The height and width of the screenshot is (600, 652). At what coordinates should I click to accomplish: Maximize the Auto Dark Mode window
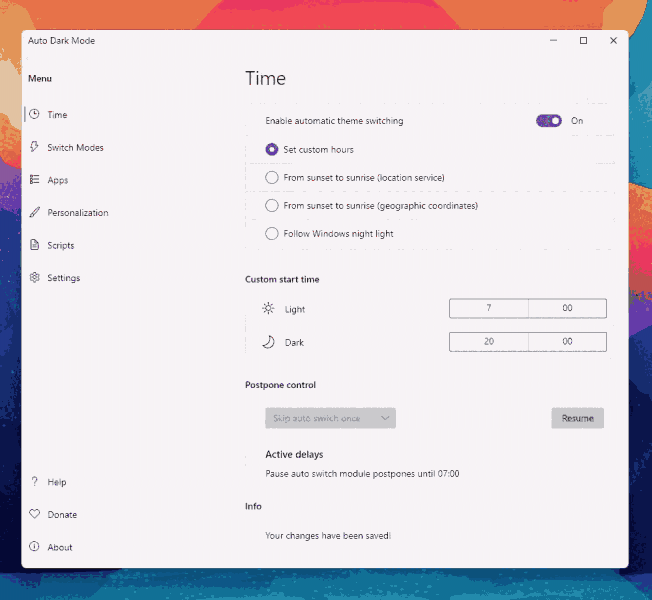pos(583,40)
